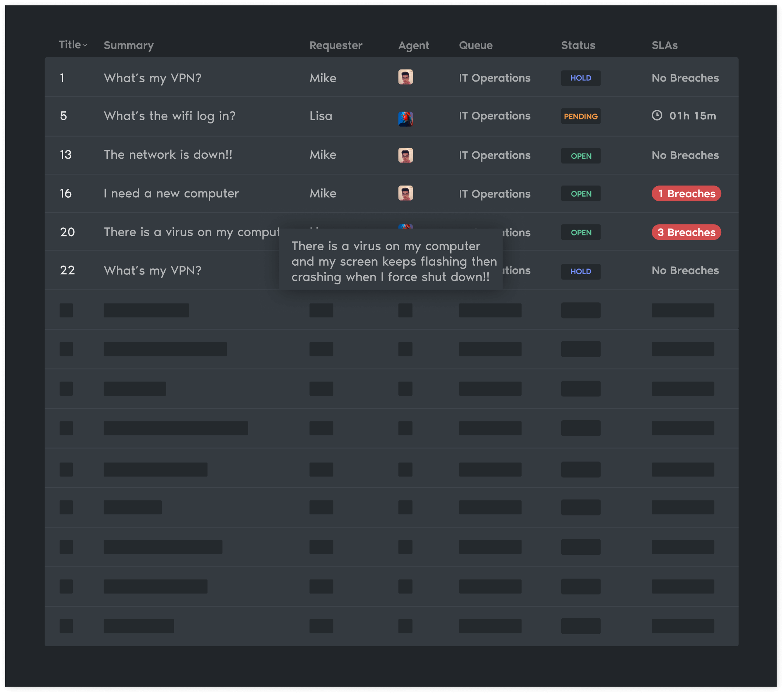Image resolution: width=784 pixels, height=694 pixels.
Task: Click the 3 Breaches red badge
Action: click(686, 232)
